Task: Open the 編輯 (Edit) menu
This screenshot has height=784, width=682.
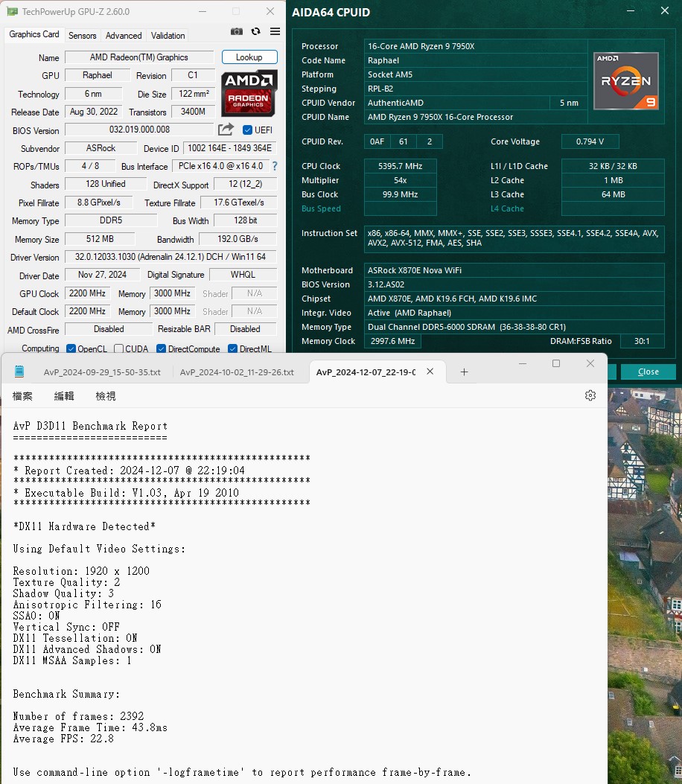Action: (64, 396)
